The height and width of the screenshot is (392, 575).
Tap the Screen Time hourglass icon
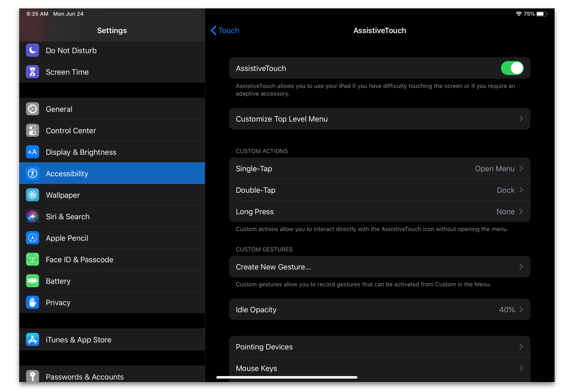32,72
